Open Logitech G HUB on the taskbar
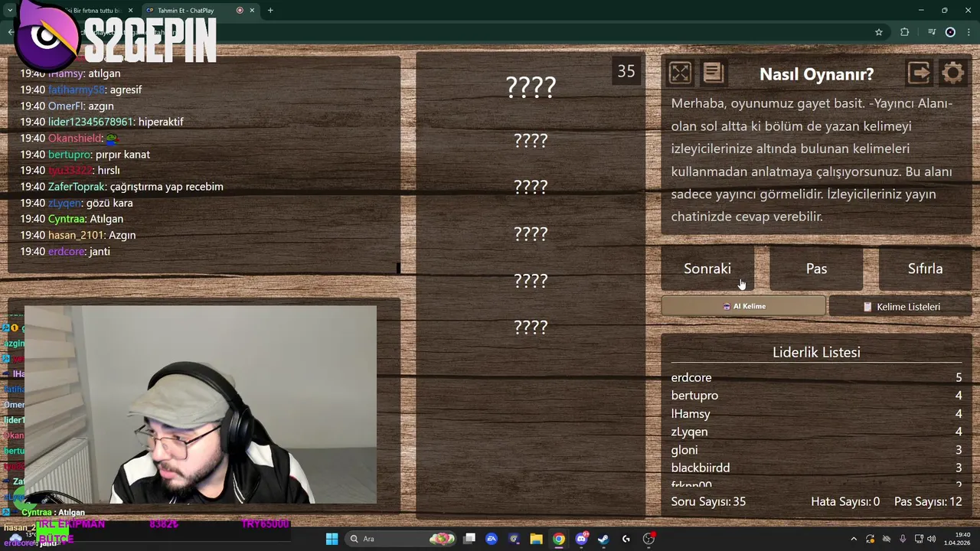The image size is (980, 551). coord(626,539)
